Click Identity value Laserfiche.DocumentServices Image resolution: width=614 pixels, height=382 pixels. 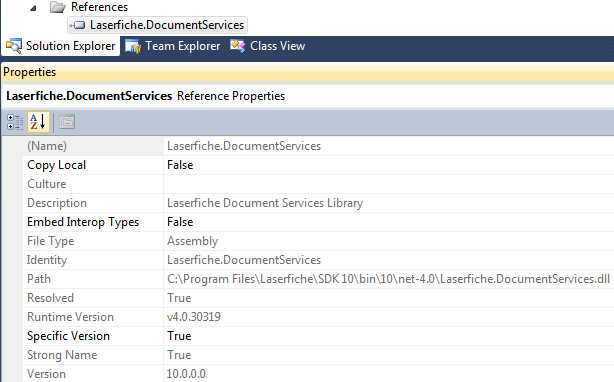(244, 260)
